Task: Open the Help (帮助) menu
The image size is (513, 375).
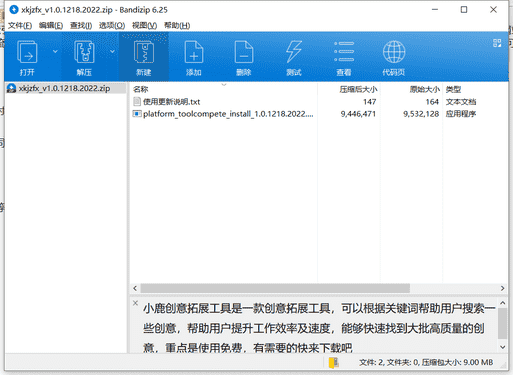Action: coord(177,25)
